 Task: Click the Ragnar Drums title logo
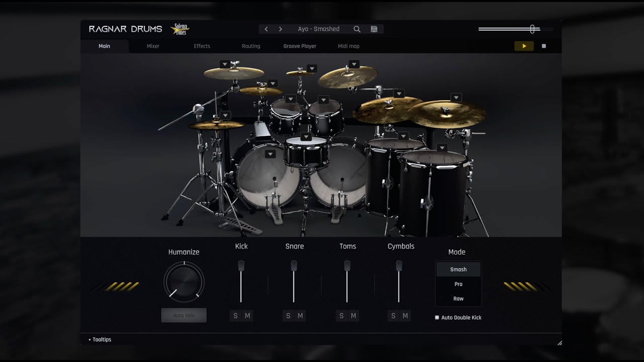pos(125,29)
